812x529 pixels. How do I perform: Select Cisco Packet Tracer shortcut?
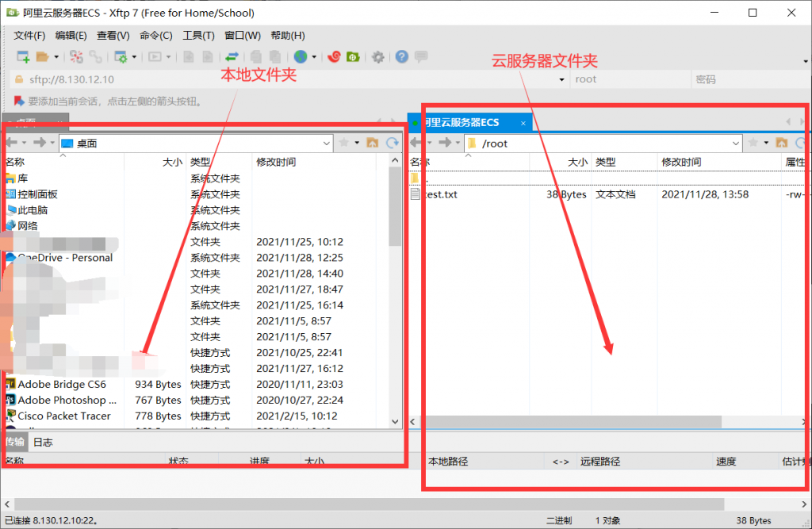click(63, 416)
